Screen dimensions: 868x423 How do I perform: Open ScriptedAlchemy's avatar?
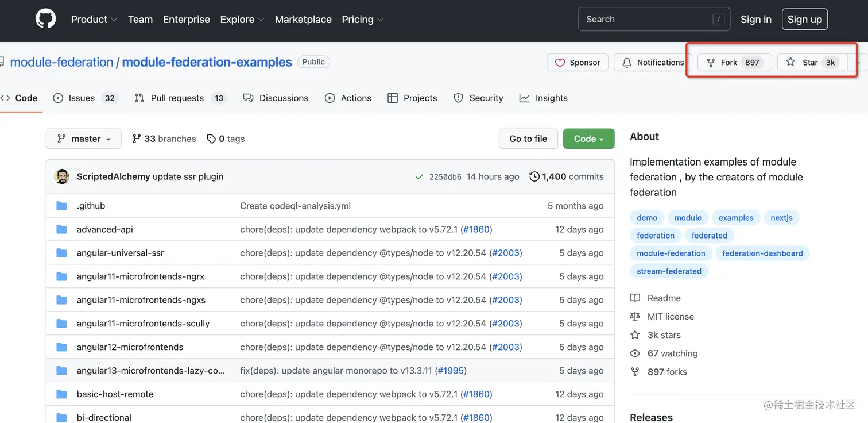click(x=61, y=176)
